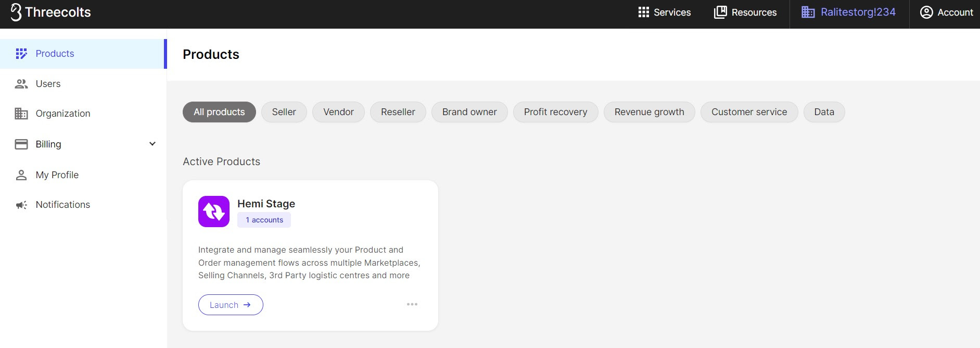Filter products by Data
Image resolution: width=980 pixels, height=348 pixels.
click(824, 112)
